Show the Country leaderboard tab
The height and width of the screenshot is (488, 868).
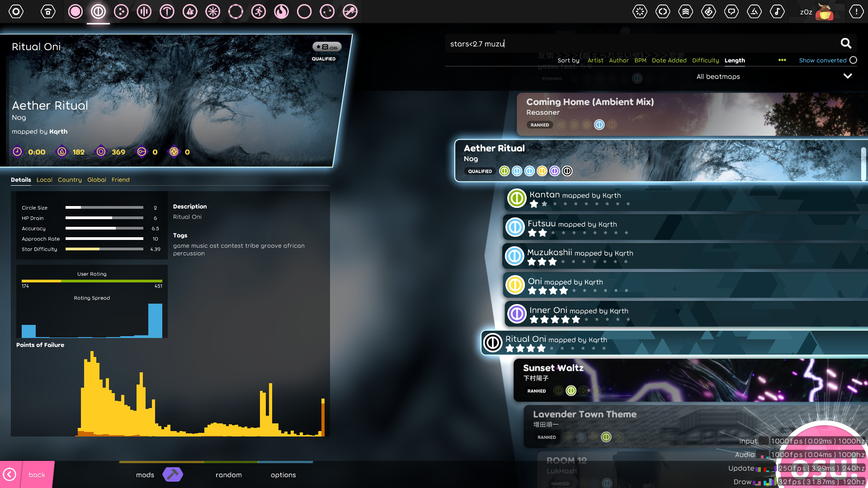tap(70, 180)
